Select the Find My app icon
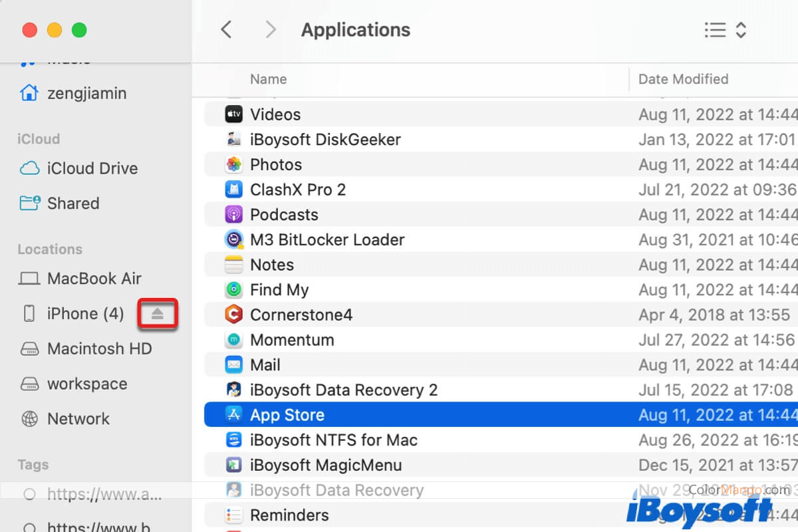Viewport: 798px width, 532px height. (233, 289)
